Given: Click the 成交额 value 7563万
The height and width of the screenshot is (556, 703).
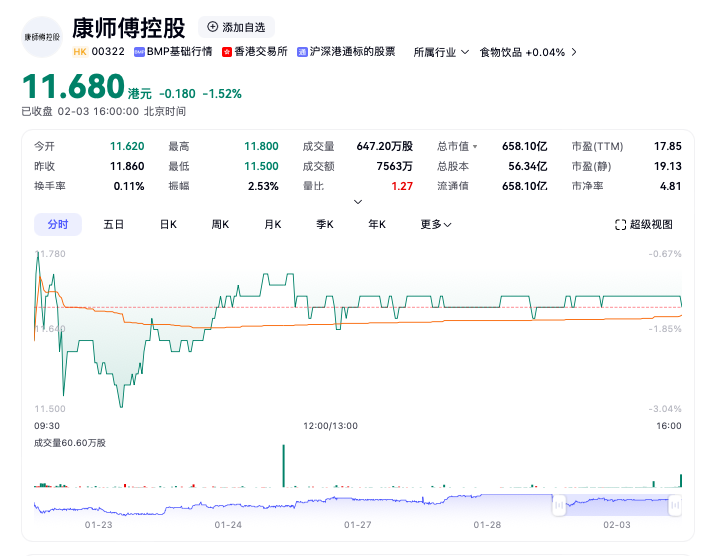Looking at the screenshot, I should point(395,166).
